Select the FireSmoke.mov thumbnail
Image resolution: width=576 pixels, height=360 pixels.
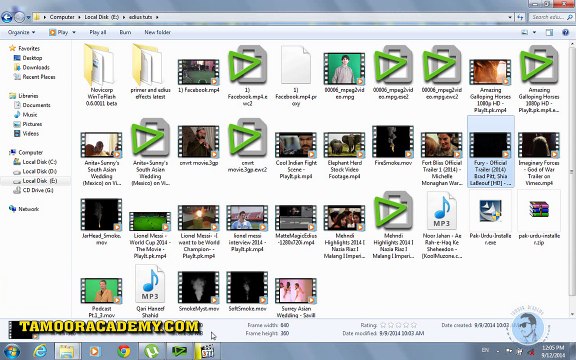(x=393, y=142)
